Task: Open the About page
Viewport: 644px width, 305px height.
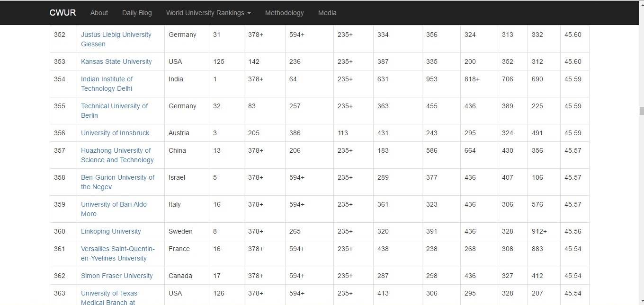Action: [99, 13]
